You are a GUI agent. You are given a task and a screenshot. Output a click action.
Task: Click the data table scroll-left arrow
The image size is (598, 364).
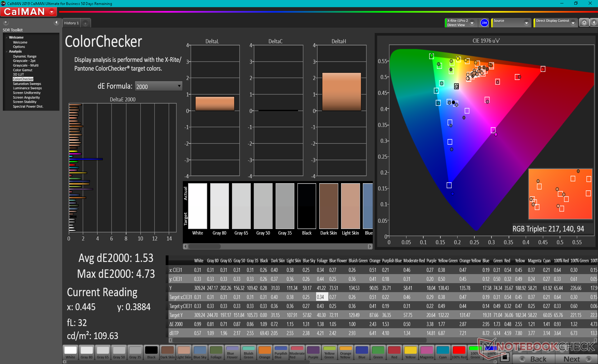coord(170,340)
